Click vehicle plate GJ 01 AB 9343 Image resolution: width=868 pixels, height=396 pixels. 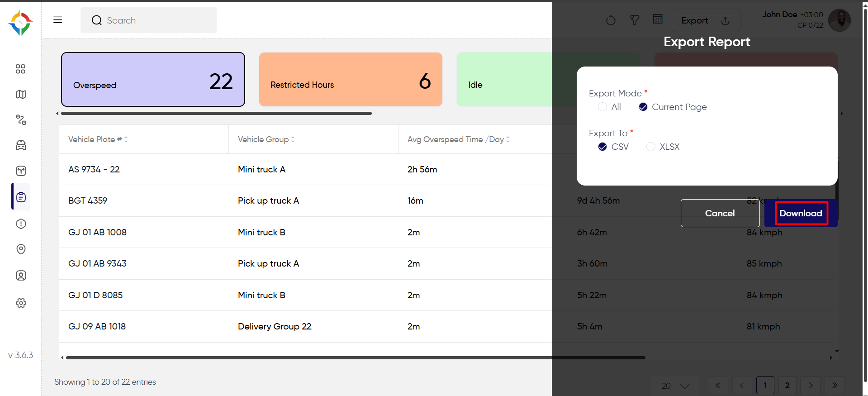(x=97, y=263)
